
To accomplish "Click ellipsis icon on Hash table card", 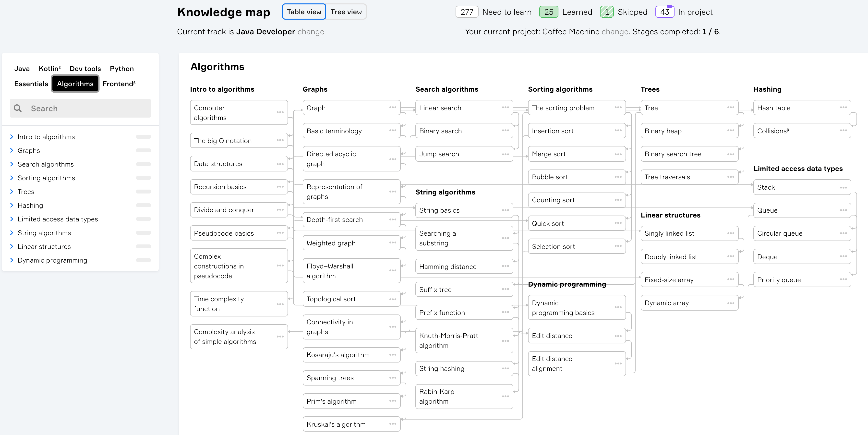I will pyautogui.click(x=843, y=108).
